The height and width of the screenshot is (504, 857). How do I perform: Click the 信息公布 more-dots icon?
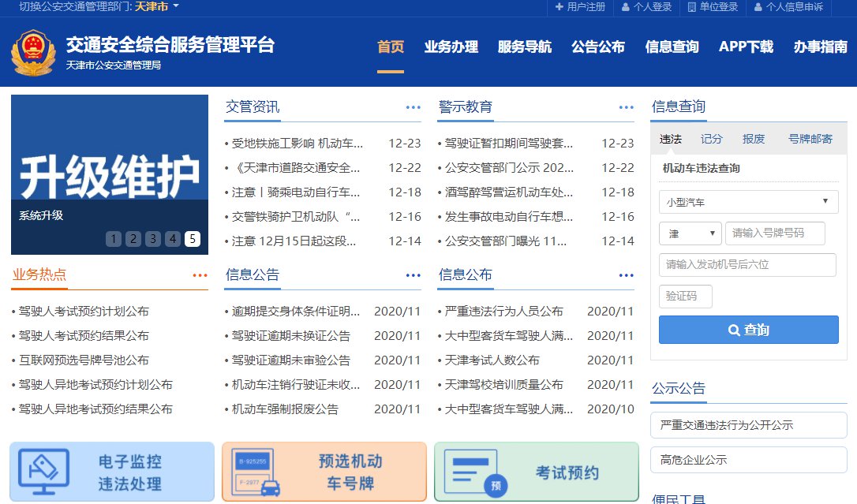(627, 275)
